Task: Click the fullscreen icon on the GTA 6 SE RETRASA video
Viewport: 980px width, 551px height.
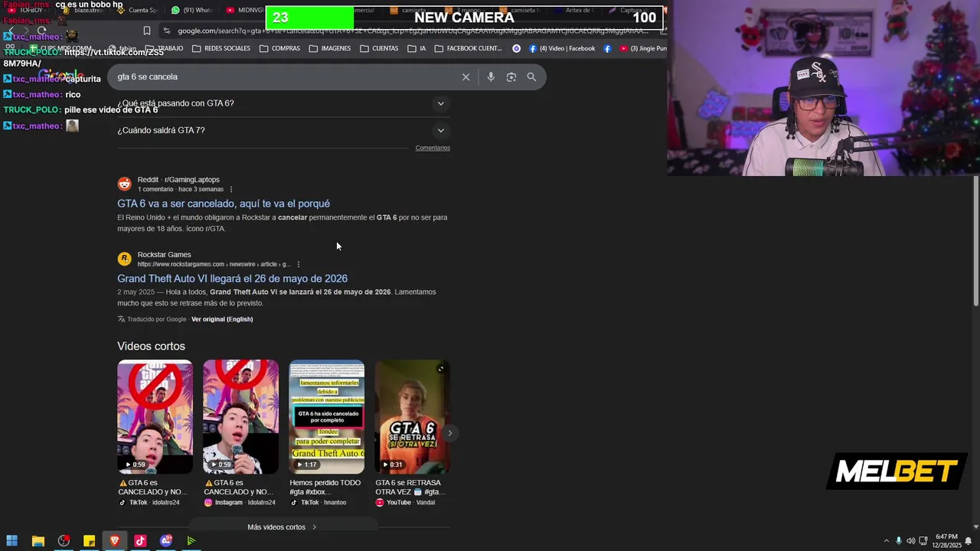Action: pos(441,369)
